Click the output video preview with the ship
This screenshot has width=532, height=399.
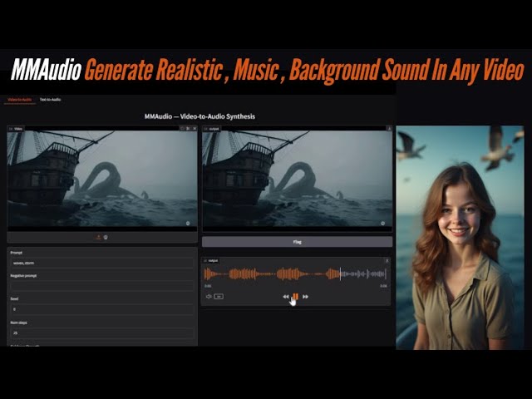(x=298, y=180)
